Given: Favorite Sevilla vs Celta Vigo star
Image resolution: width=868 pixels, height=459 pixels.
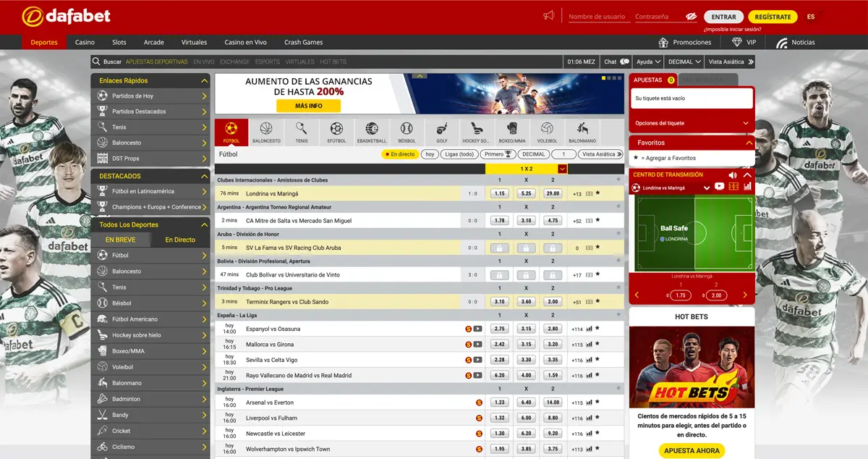Looking at the screenshot, I should pos(597,360).
